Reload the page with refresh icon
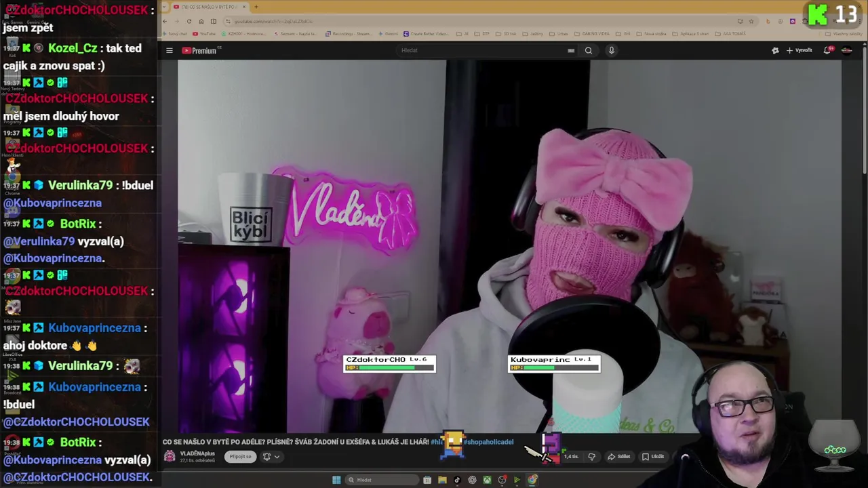 (x=189, y=21)
